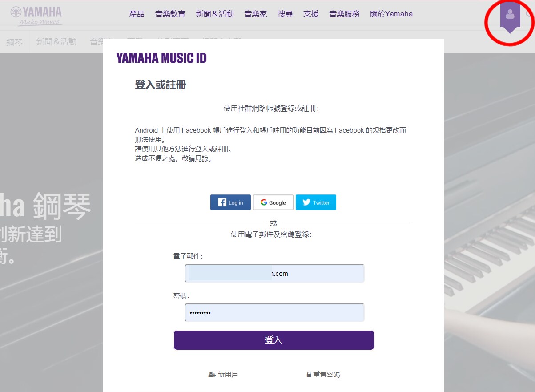Choose the Twitter login button
This screenshot has width=535, height=392.
[316, 202]
